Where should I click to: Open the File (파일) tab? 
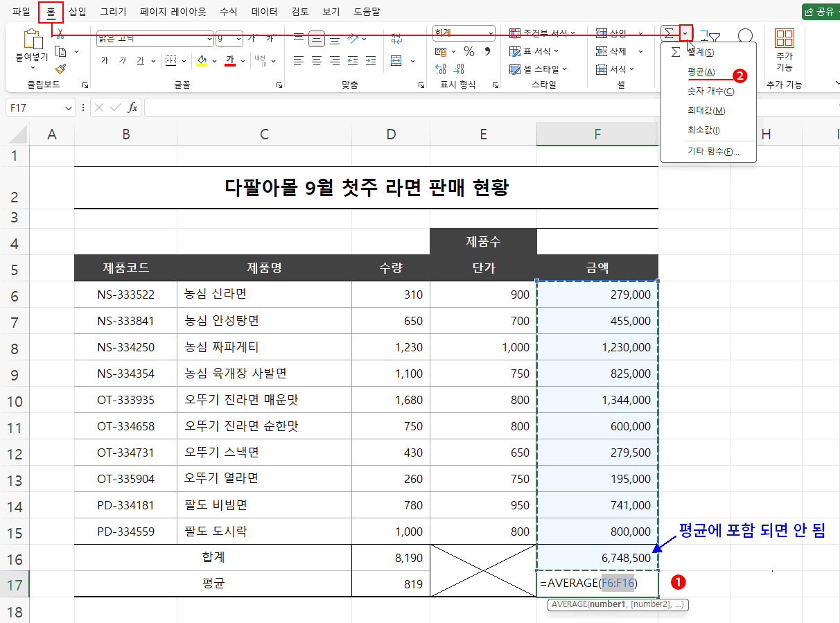[x=21, y=11]
